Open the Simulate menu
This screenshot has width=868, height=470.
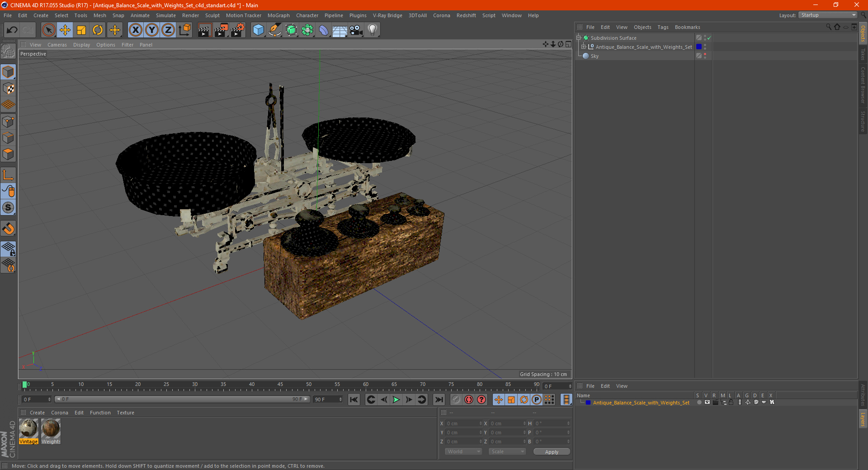tap(166, 15)
